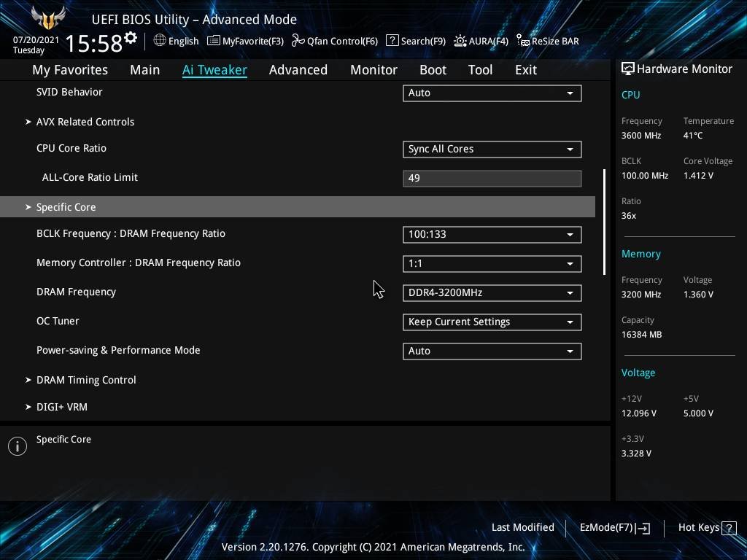The image size is (747, 560).
Task: Open the SVID Behavior dropdown
Action: coord(492,93)
